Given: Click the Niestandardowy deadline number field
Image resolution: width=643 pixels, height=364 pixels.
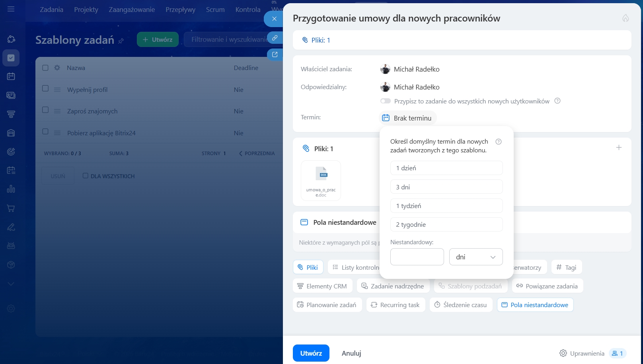Looking at the screenshot, I should [x=417, y=257].
